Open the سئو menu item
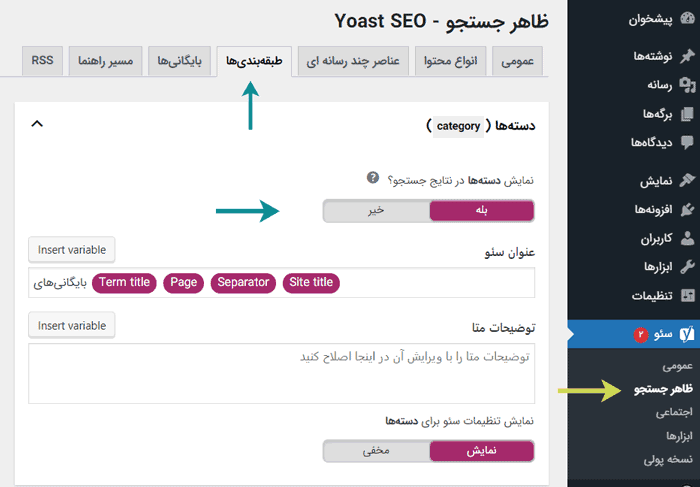This screenshot has width=700, height=487. 634,334
